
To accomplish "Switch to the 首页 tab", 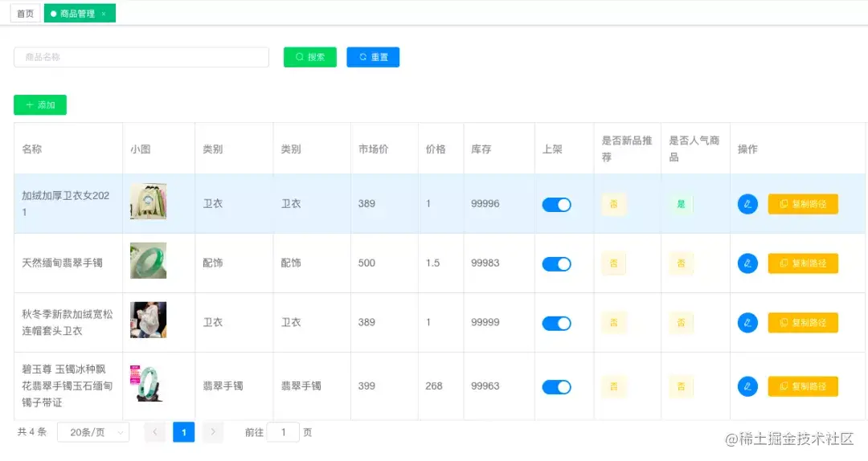I will click(x=26, y=14).
